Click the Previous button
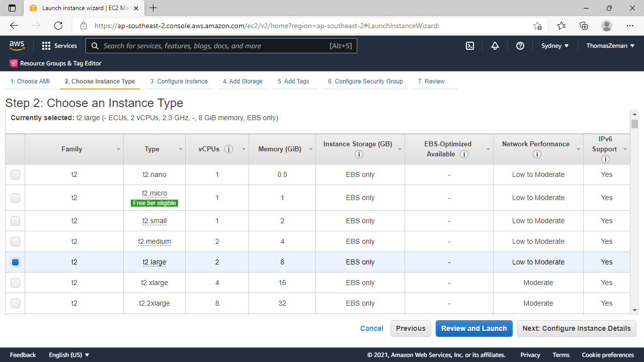 pos(411,328)
